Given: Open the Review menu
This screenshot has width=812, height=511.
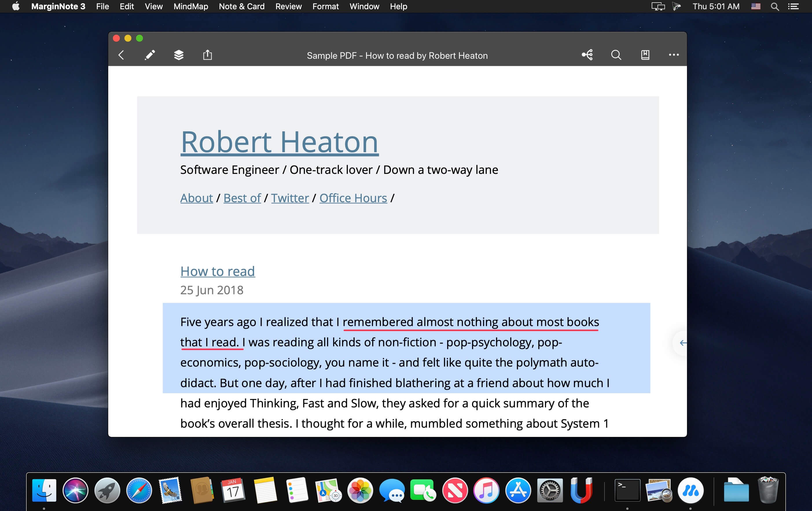Looking at the screenshot, I should click(x=288, y=6).
